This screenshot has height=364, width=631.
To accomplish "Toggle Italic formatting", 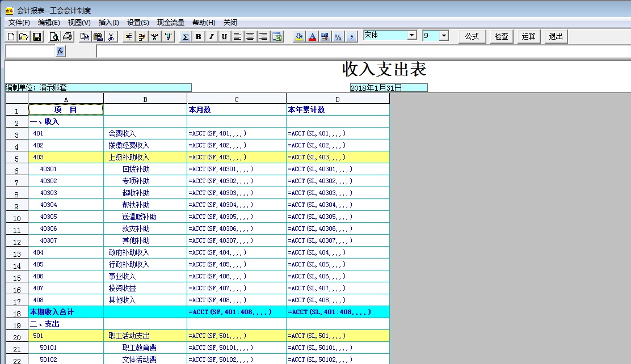I will point(211,37).
